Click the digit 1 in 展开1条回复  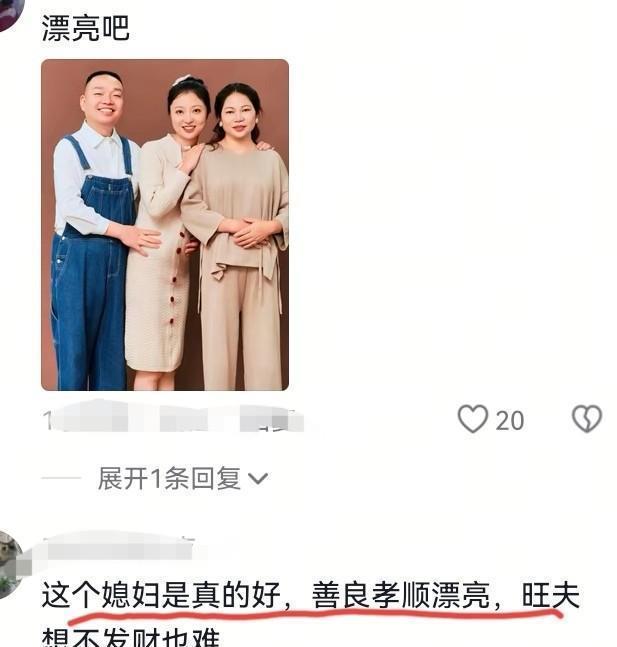[156, 479]
